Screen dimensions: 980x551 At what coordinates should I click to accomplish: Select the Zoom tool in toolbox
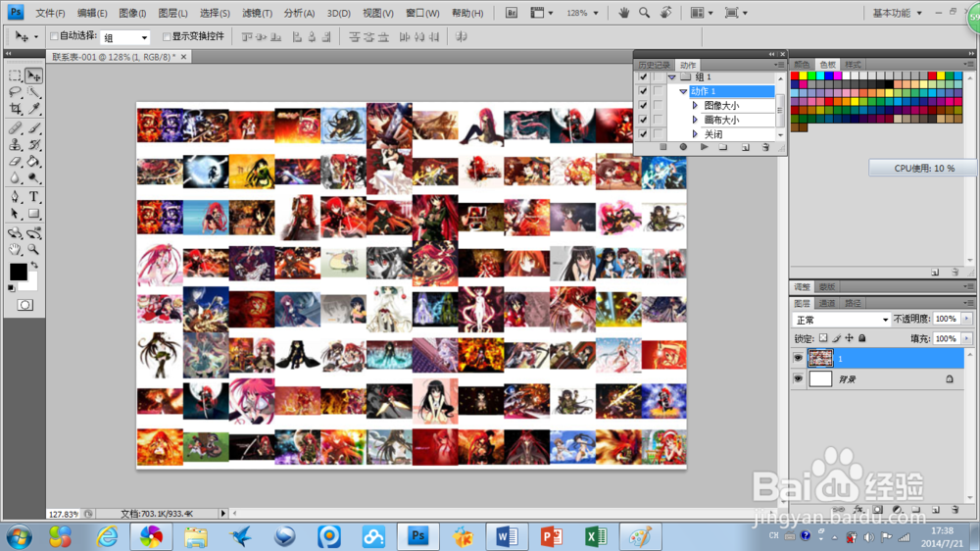tap(33, 250)
